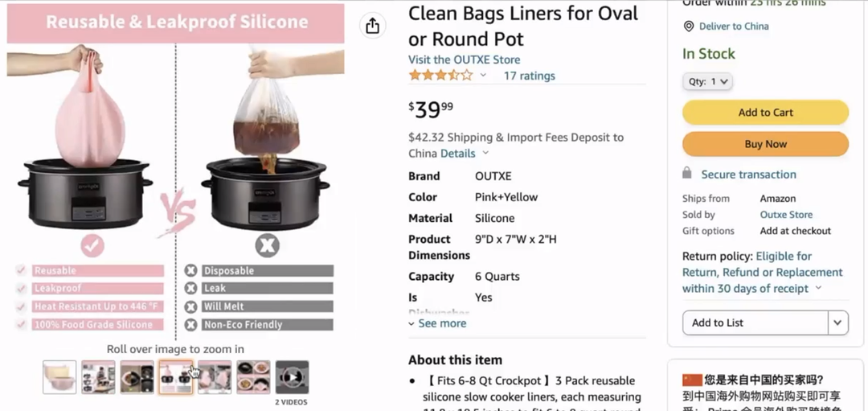Open the Visit the OUTXE Store link
This screenshot has width=868, height=411.
point(465,60)
